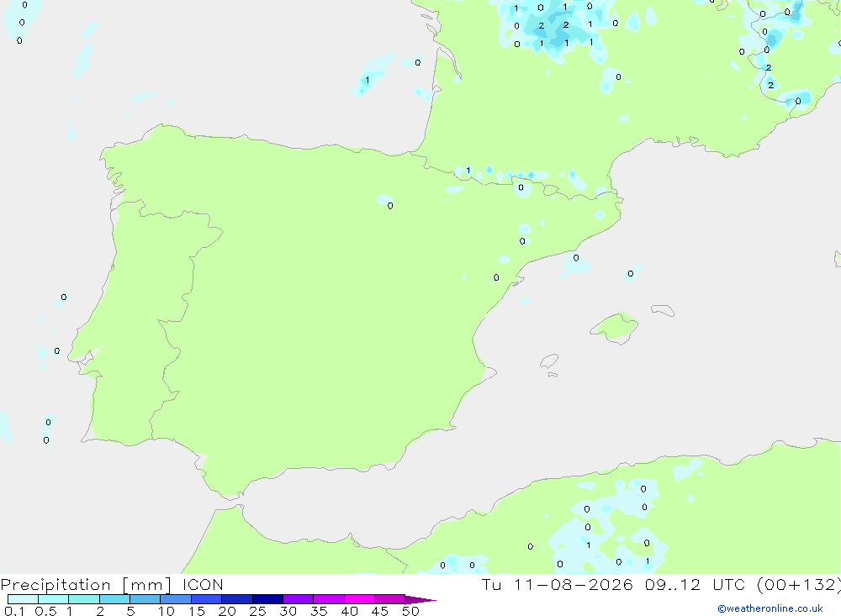The image size is (841, 616).
Task: Click the Ibiza island outline
Action: [549, 362]
